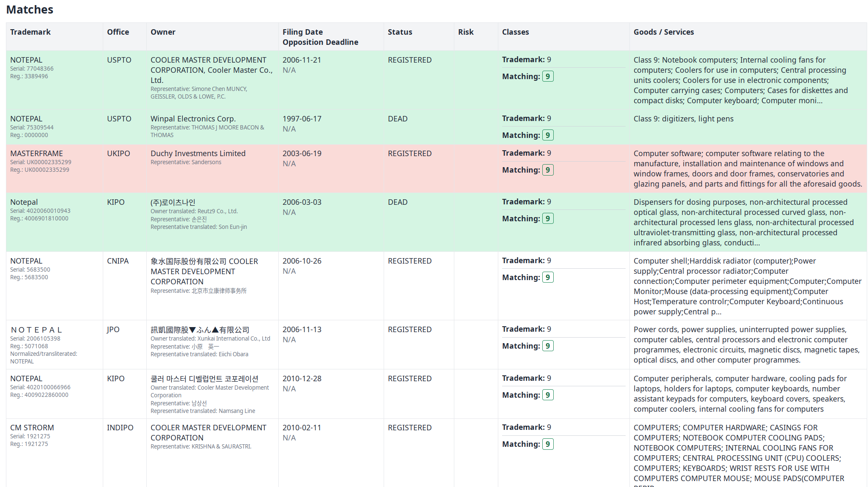This screenshot has height=487, width=868.
Task: Click representative KRISHNA & SAURASTRI
Action: (221, 446)
